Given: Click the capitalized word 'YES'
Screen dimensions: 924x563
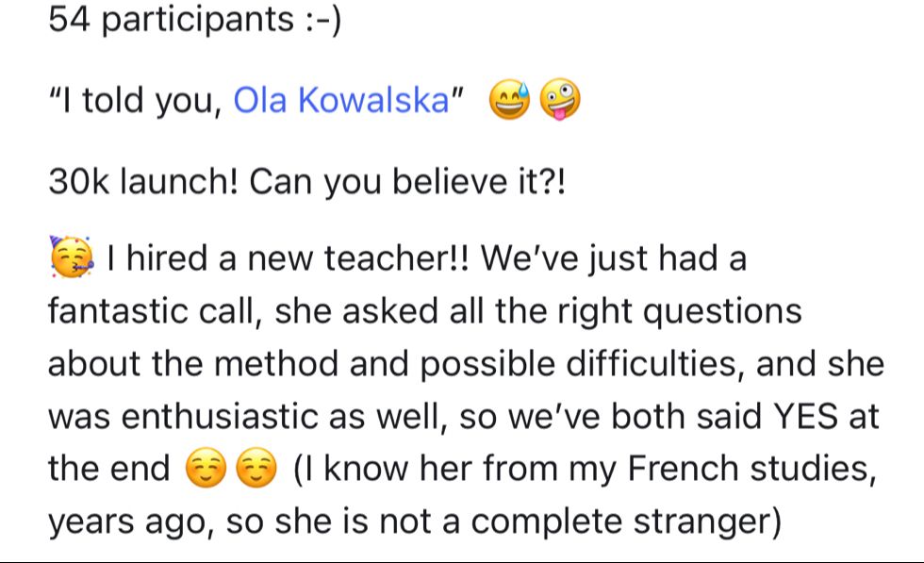Looking at the screenshot, I should (805, 416).
